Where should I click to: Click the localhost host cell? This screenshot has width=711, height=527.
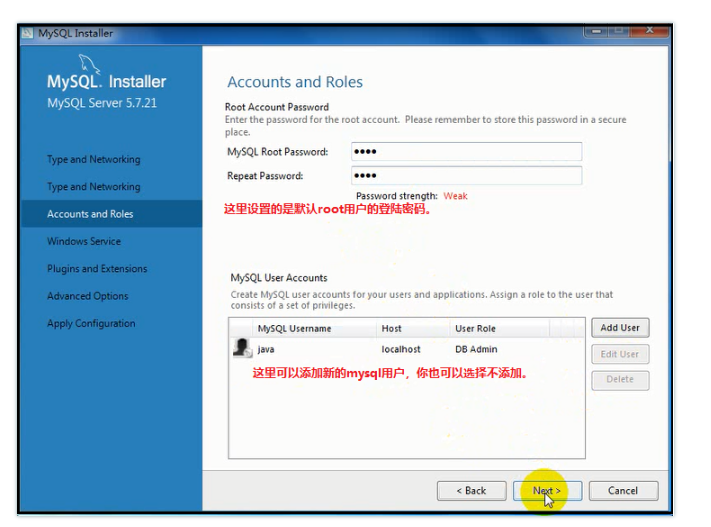pyautogui.click(x=401, y=349)
